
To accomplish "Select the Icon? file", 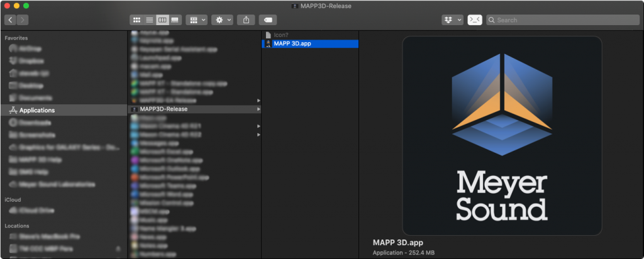I will click(310, 35).
